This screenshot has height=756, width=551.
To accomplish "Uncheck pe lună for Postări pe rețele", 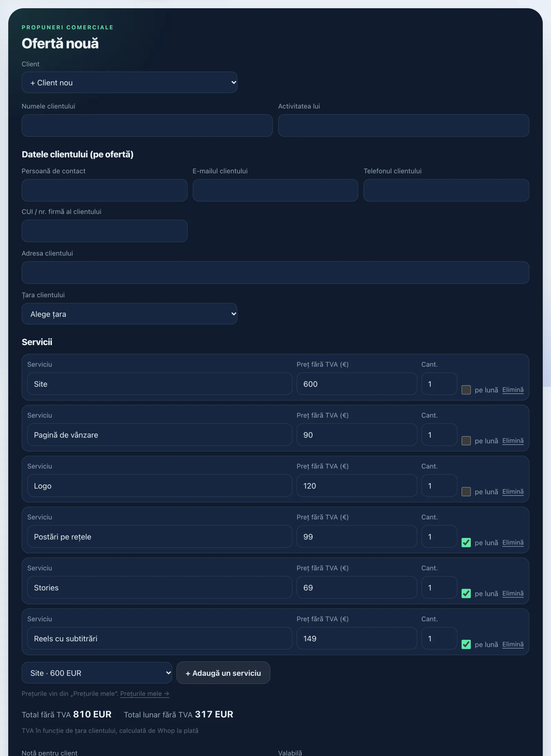I will point(466,543).
